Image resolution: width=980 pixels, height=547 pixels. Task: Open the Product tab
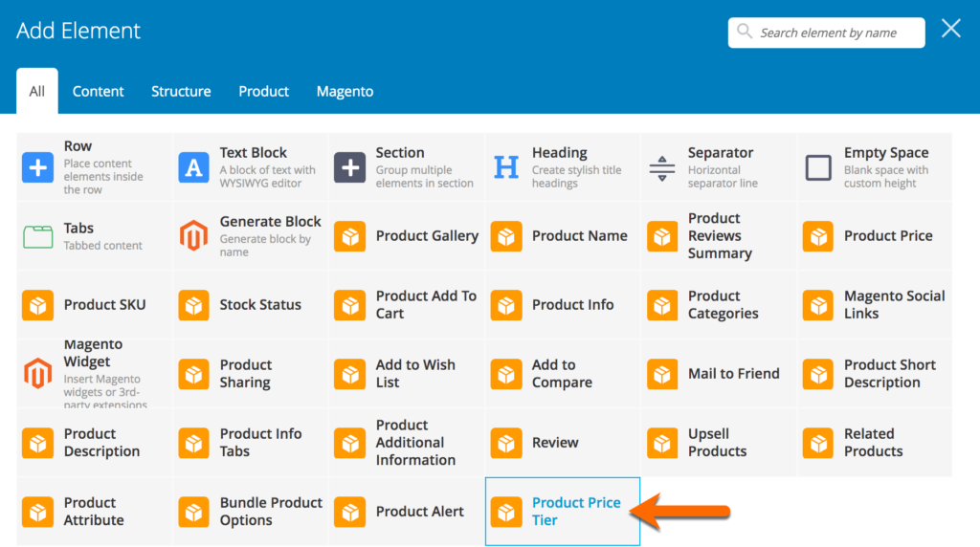pyautogui.click(x=264, y=91)
